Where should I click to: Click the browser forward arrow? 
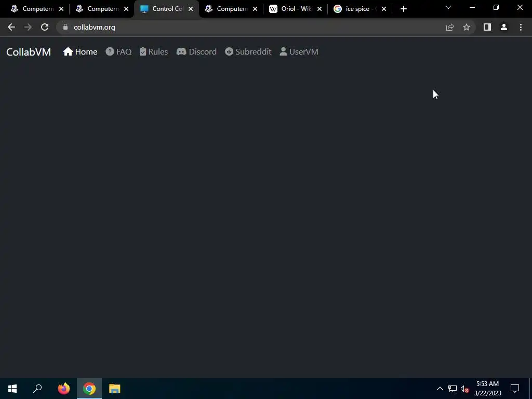tap(28, 27)
